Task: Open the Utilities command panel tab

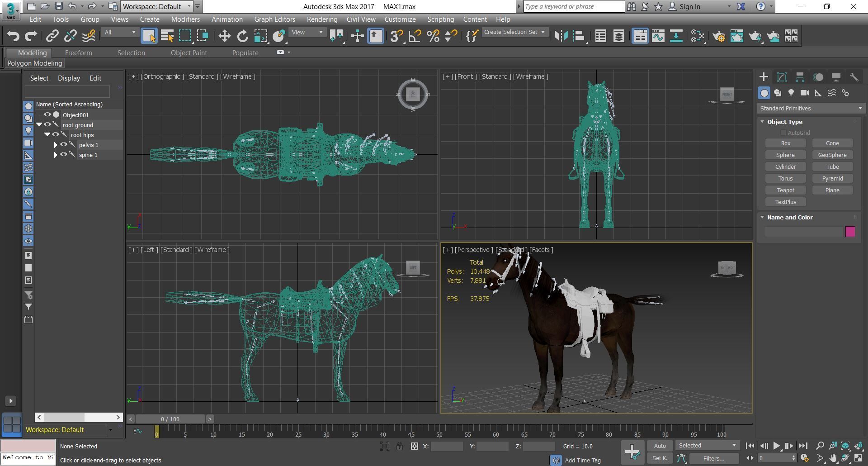Action: (854, 77)
